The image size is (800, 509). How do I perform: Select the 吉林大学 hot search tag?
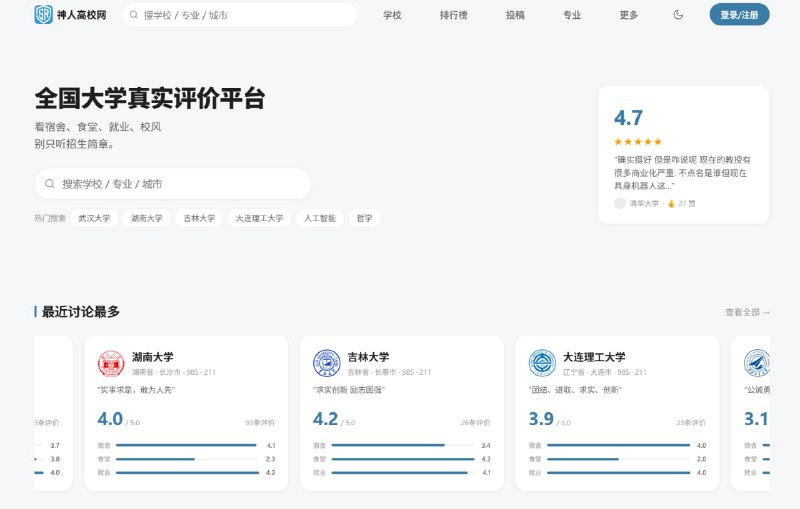pos(199,218)
